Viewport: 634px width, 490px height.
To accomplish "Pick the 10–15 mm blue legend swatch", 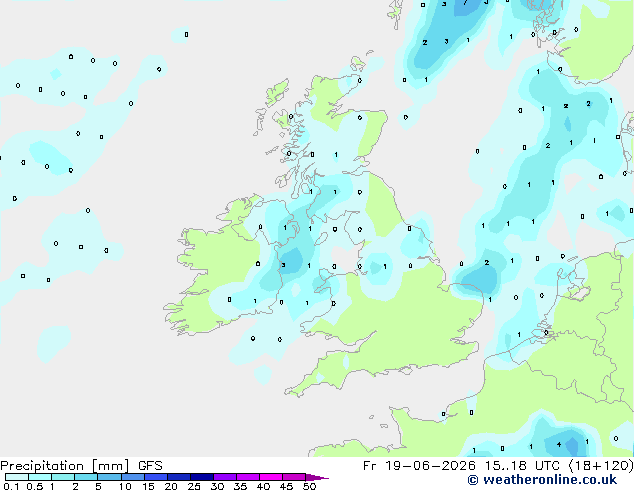I will click(x=132, y=477).
